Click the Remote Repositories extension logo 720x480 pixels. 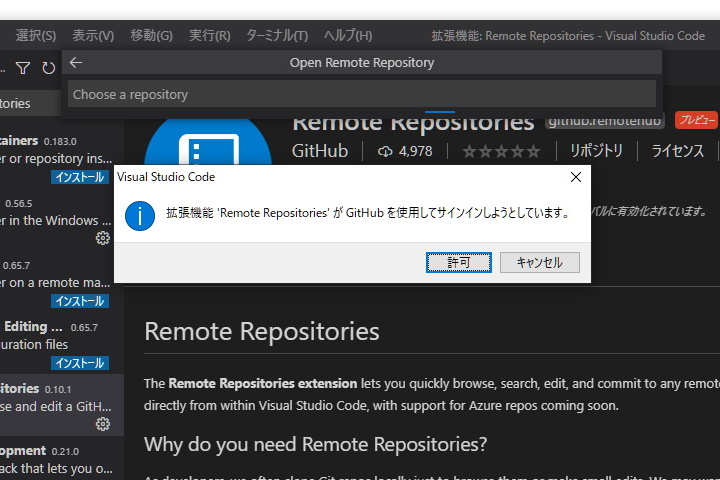point(208,142)
